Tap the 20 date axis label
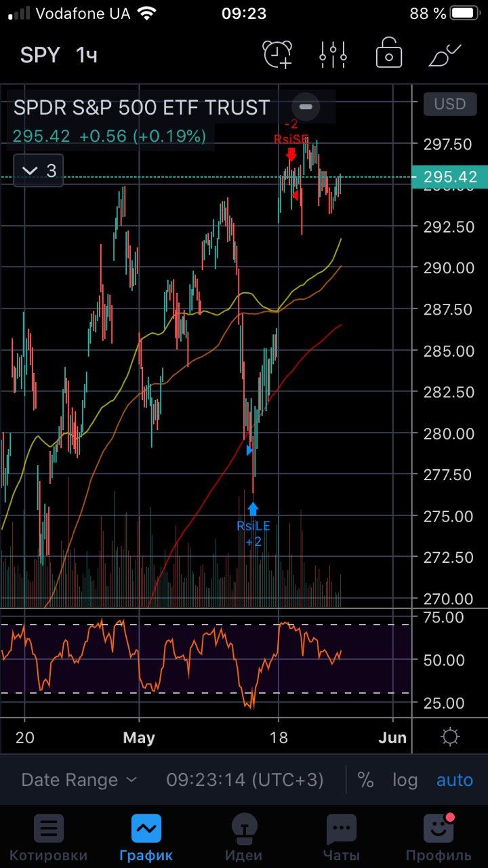Screen dimensions: 488x868 (25, 738)
